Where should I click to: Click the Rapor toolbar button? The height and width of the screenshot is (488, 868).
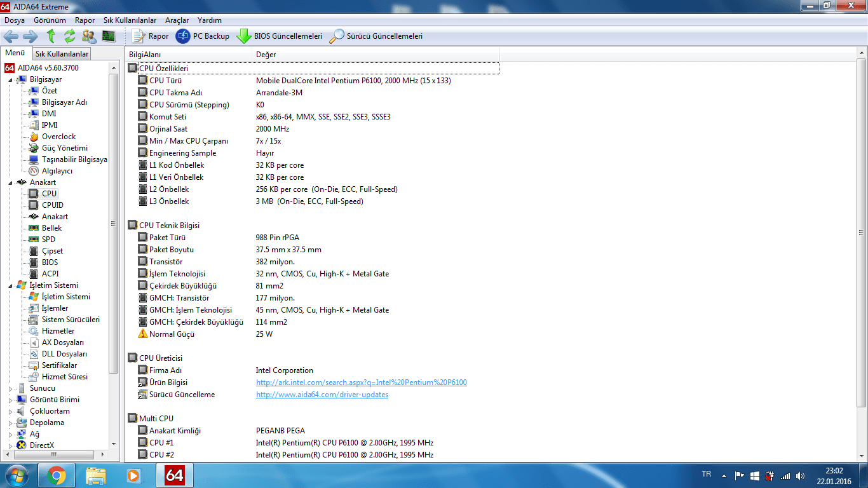tap(151, 36)
